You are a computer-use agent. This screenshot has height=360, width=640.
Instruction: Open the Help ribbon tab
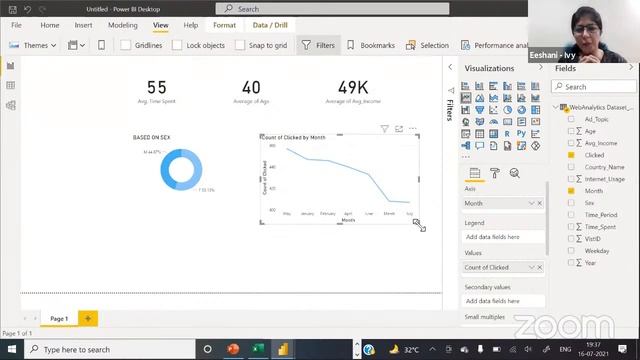(191, 25)
